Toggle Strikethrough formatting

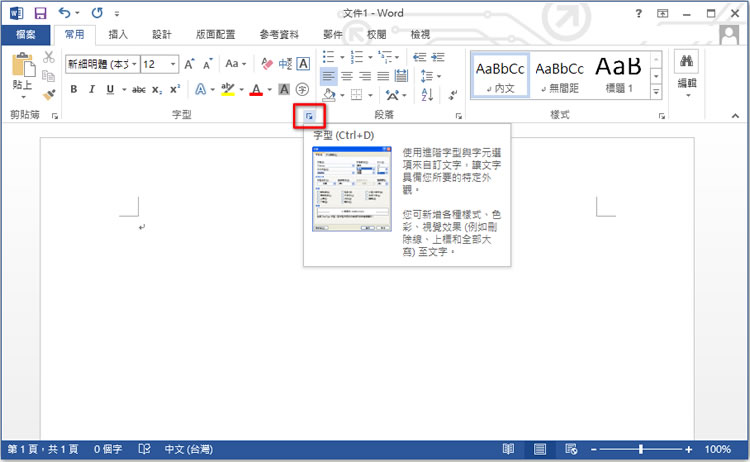pos(139,89)
